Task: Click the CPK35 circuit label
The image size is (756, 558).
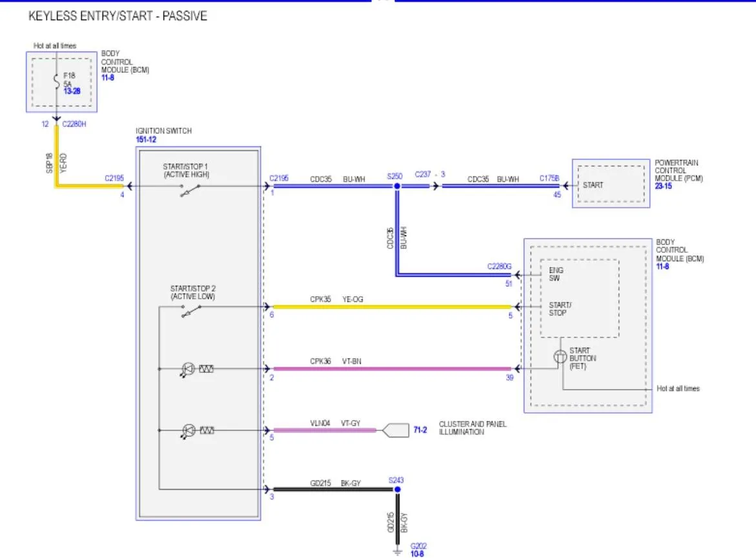Action: tap(320, 299)
